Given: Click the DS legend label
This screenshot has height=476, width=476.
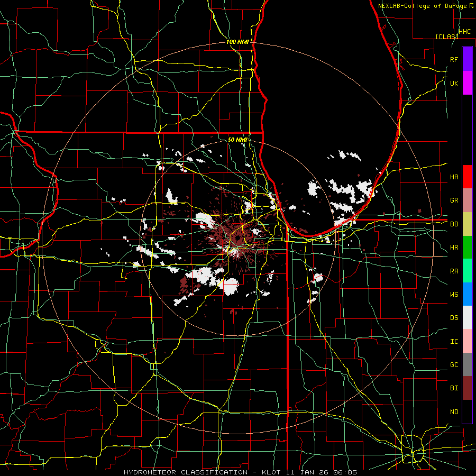Looking at the screenshot, I should pos(454,318).
